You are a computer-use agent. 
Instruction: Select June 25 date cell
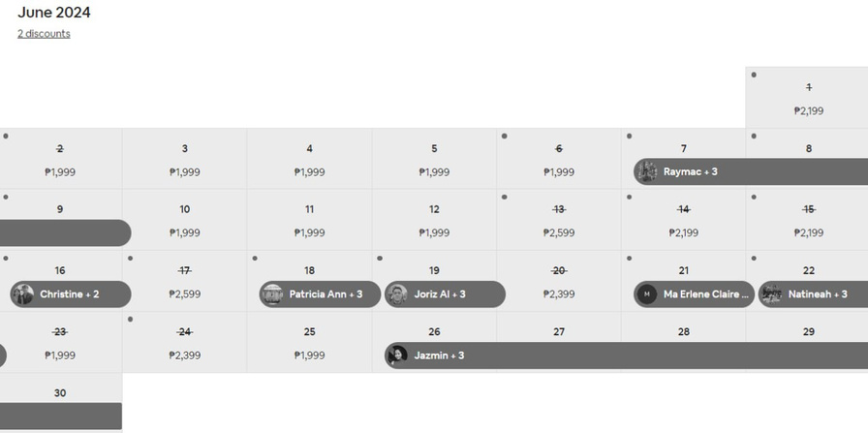click(309, 342)
